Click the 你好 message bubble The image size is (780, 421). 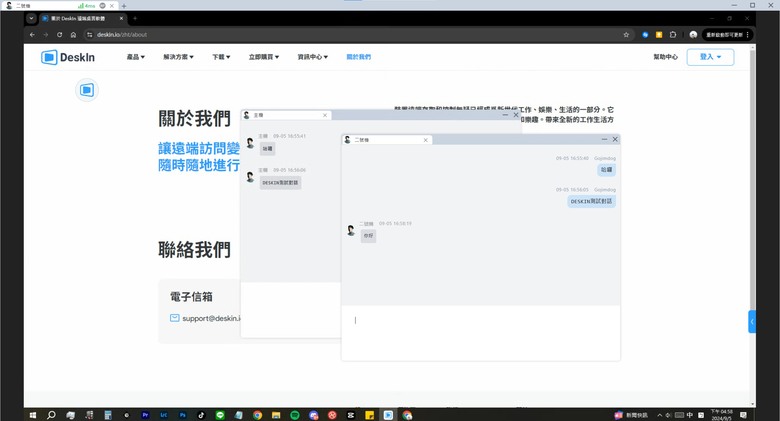click(368, 236)
